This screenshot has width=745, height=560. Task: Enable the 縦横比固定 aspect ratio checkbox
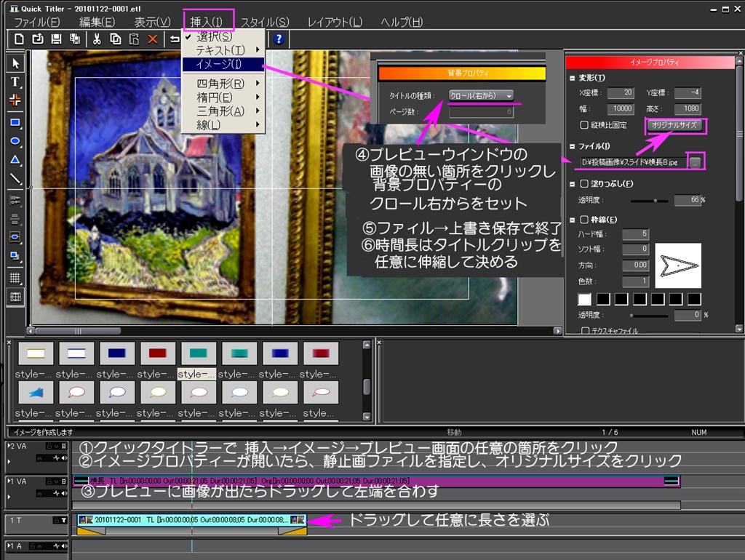click(x=583, y=125)
